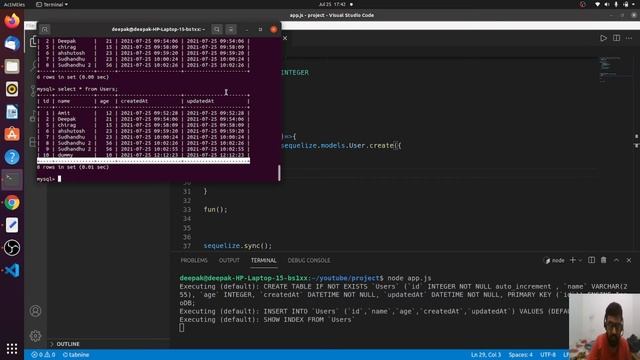Open Thunderbird mail from the dock
Viewport: 640px width, 360px height.
(12, 43)
